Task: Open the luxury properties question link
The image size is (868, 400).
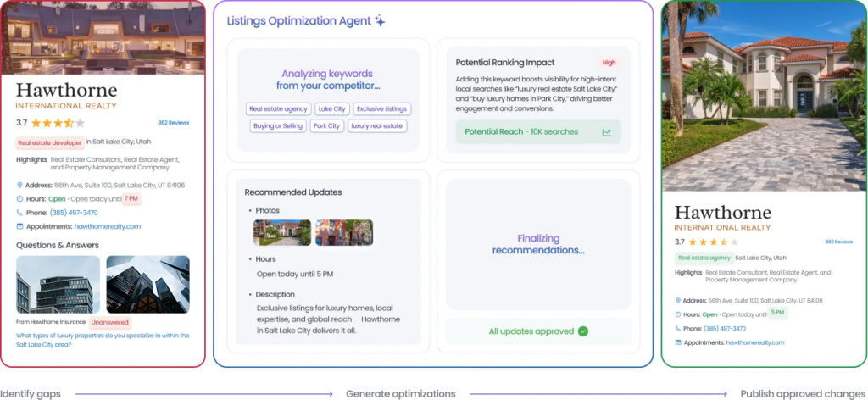Action: point(103,340)
